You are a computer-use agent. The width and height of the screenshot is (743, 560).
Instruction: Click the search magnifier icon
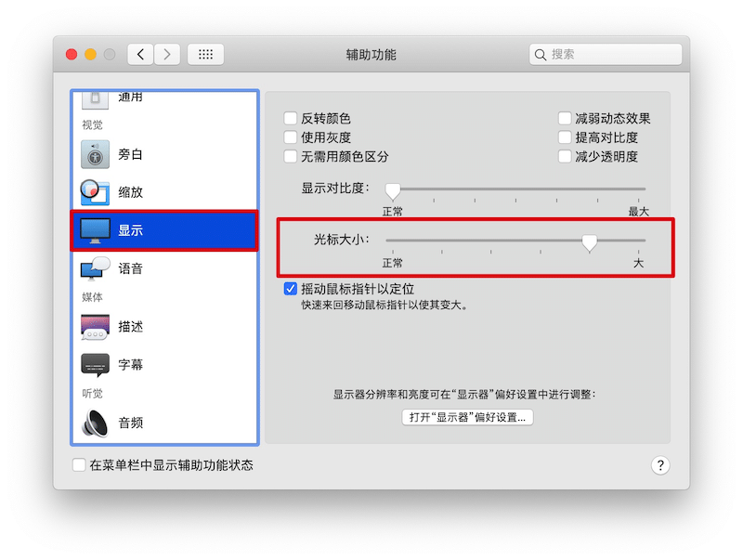(541, 55)
